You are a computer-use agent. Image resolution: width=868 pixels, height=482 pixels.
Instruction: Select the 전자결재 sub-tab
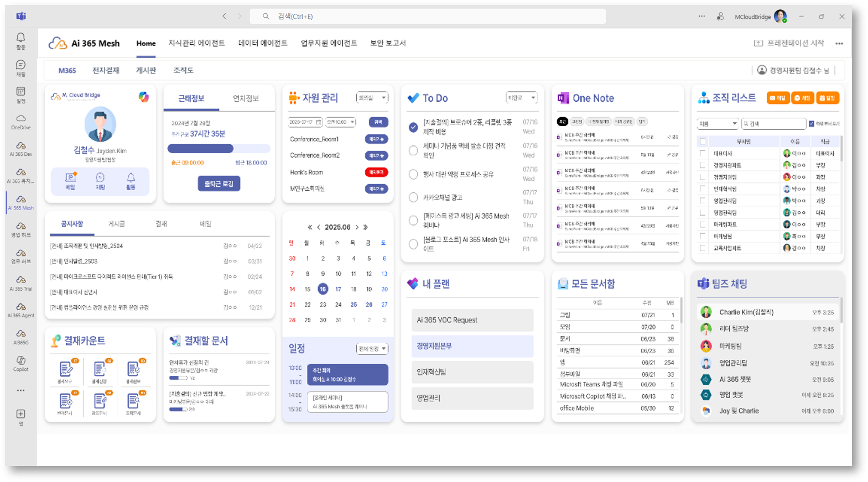[106, 70]
